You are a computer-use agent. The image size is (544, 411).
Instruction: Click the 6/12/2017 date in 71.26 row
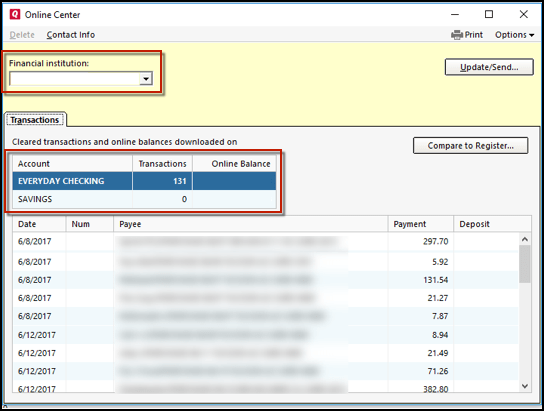(x=37, y=371)
